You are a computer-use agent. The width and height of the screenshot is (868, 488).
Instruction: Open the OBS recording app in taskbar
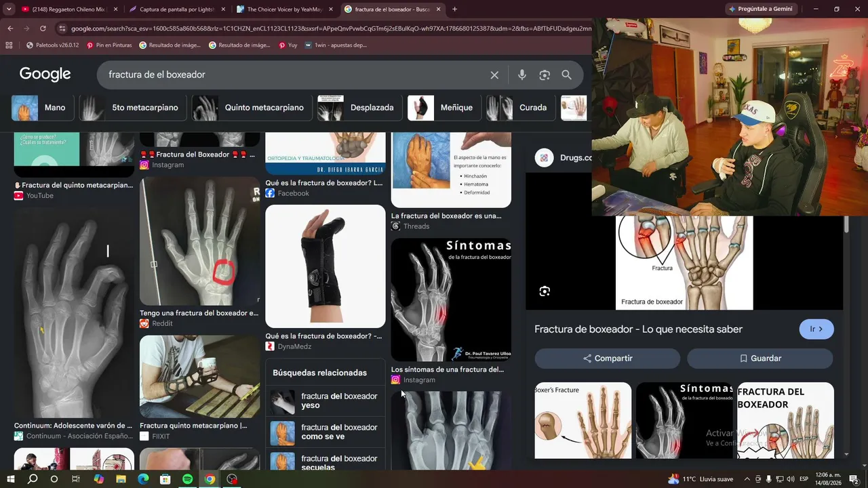[x=233, y=479]
